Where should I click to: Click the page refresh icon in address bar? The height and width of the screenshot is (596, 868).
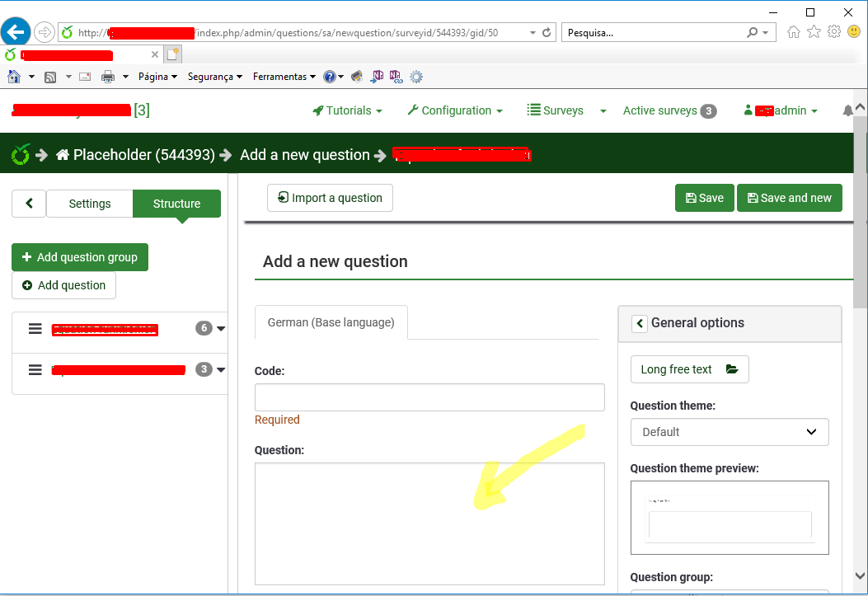(546, 33)
